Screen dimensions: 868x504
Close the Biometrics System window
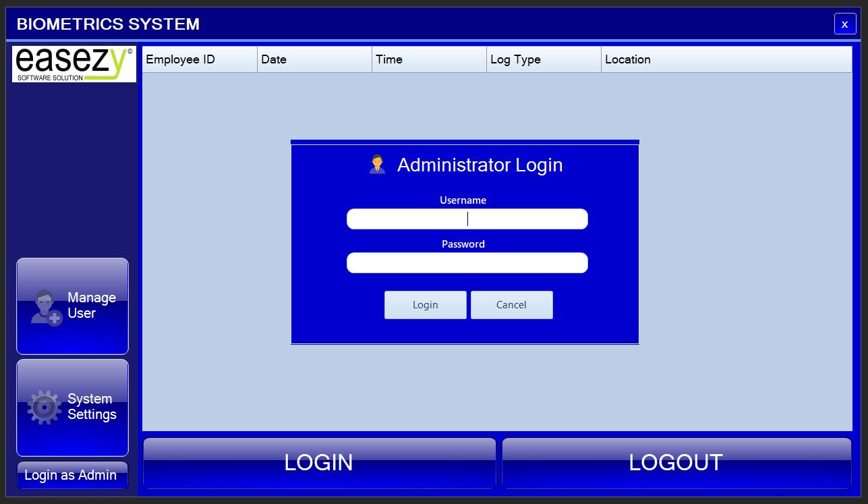tap(845, 24)
